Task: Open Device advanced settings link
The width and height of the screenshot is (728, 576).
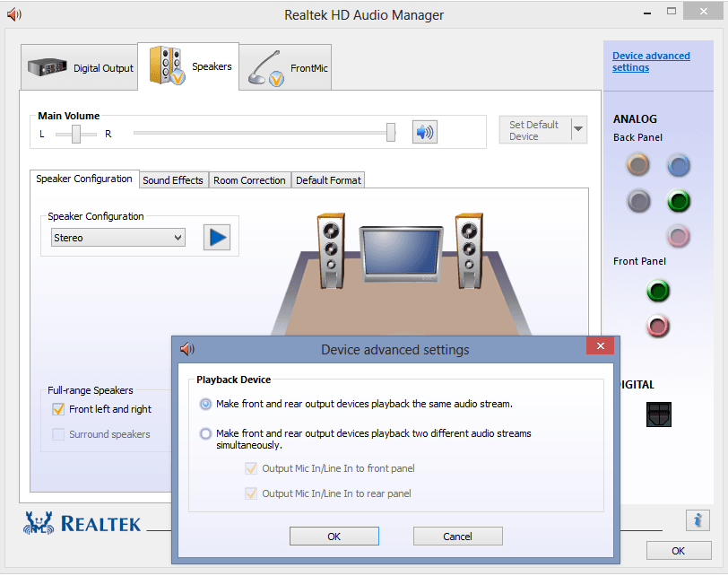Action: click(x=651, y=61)
